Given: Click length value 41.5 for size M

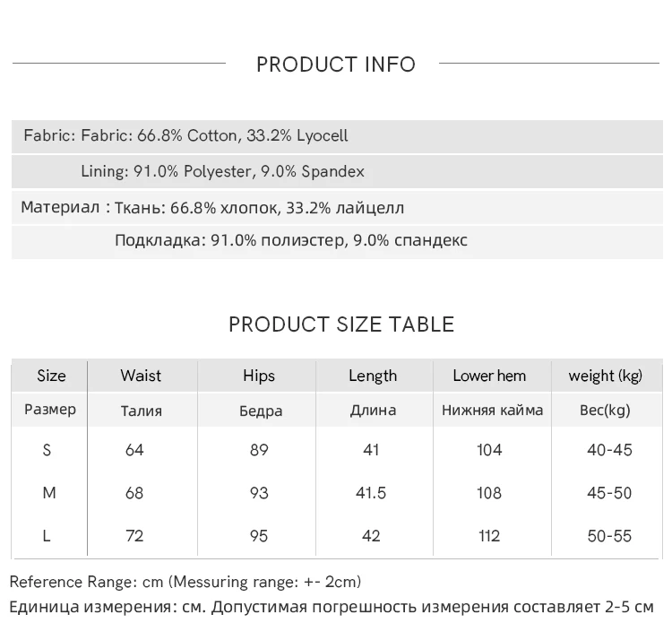Looking at the screenshot, I should click(x=371, y=493).
